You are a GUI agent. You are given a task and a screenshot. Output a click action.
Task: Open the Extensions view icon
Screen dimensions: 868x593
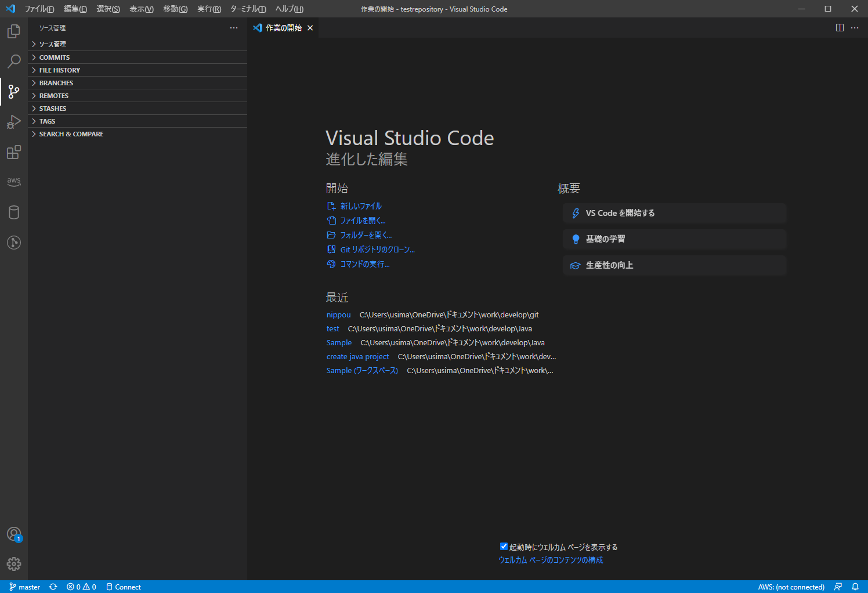(14, 152)
